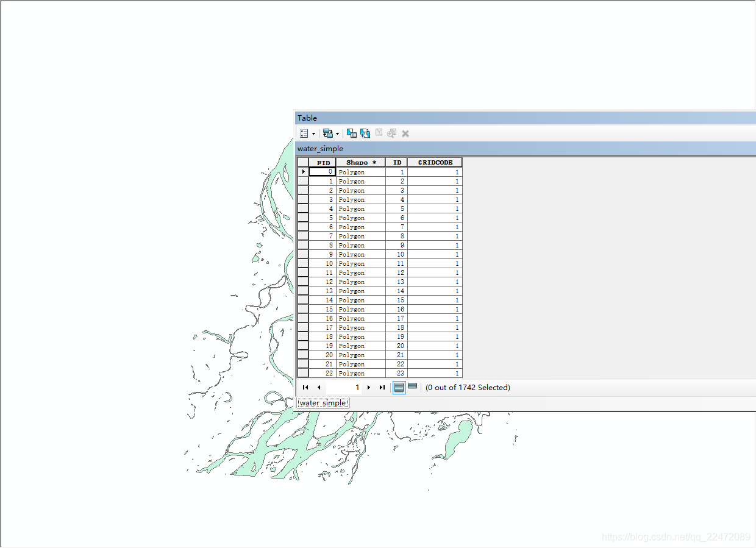This screenshot has width=756, height=548.
Task: Go to the first record
Action: [305, 387]
